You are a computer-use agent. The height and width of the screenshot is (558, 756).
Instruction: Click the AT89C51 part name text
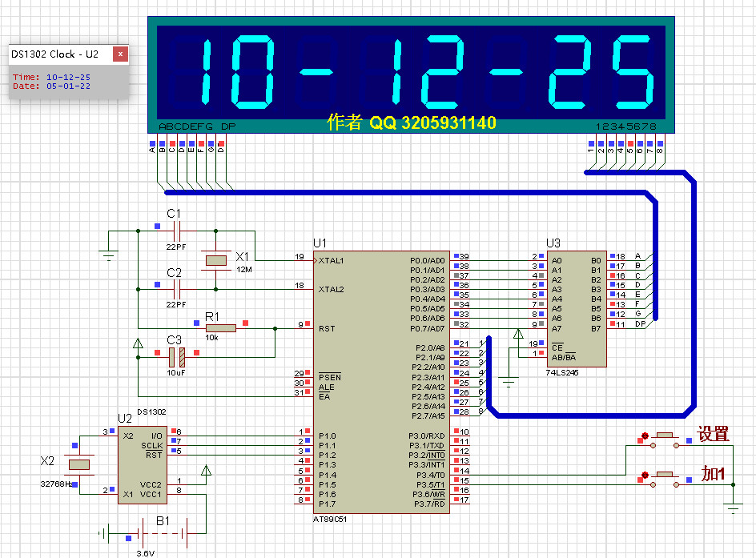point(330,520)
